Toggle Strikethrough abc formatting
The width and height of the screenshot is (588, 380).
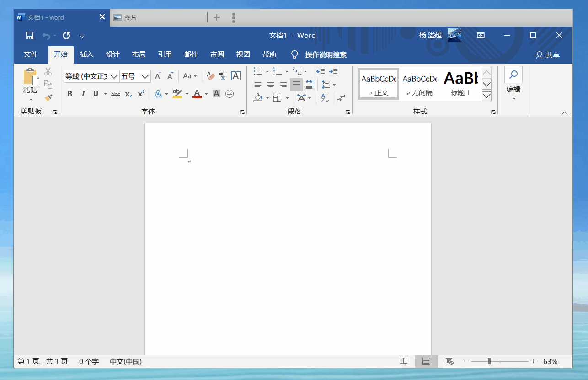pos(116,94)
